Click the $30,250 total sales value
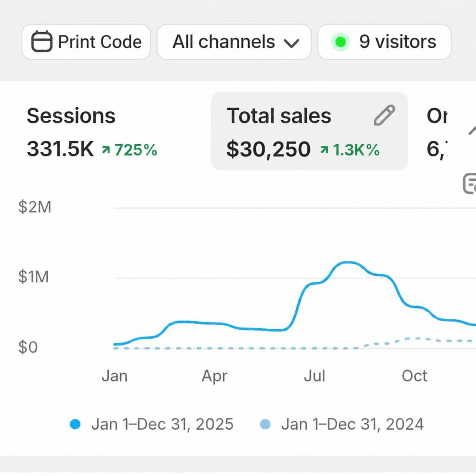This screenshot has height=476, width=476. click(268, 149)
